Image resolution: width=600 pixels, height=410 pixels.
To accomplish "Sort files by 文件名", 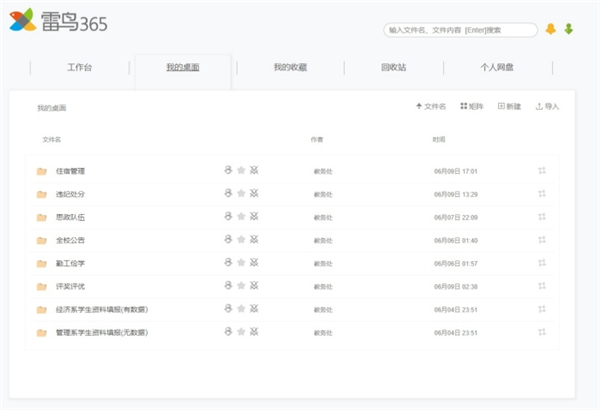I will (430, 106).
